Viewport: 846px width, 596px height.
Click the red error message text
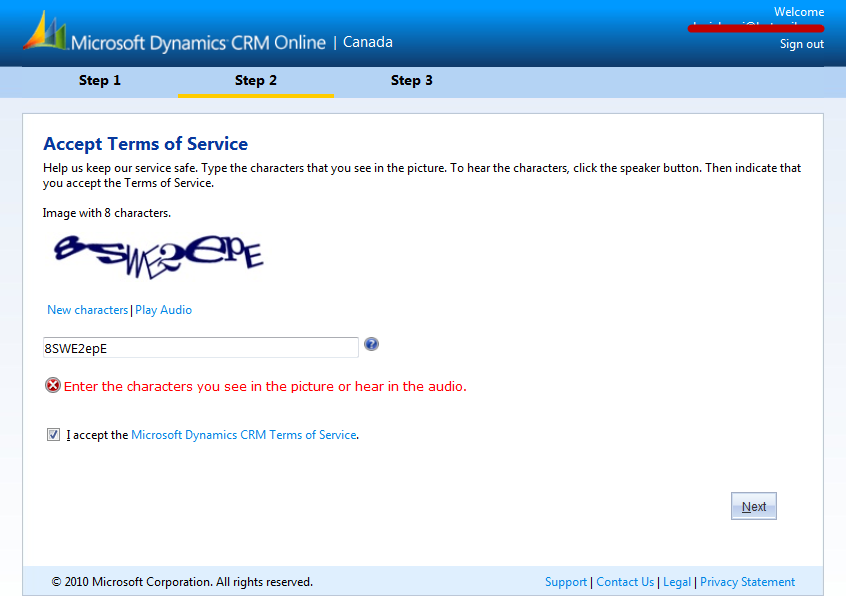click(x=265, y=386)
